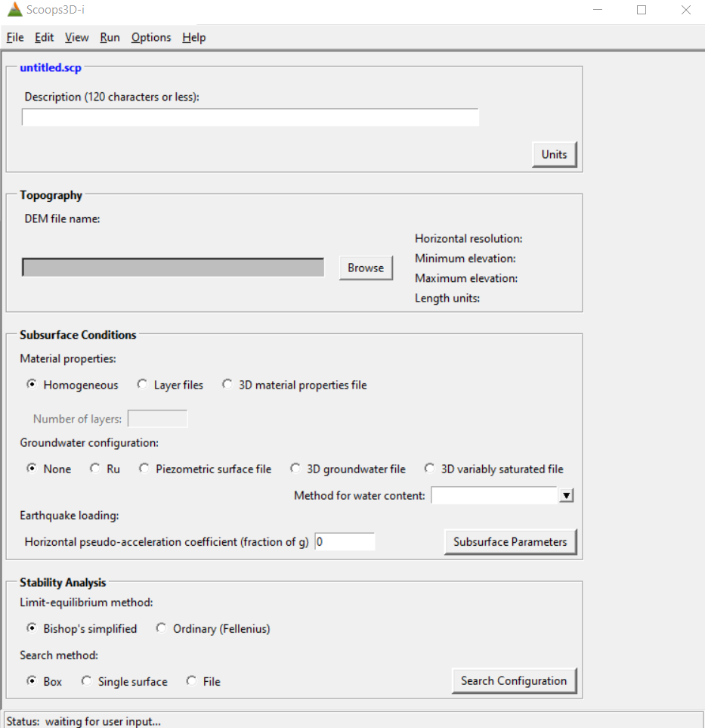Viewport: 705px width, 728px height.
Task: Open the Run menu
Action: point(110,38)
